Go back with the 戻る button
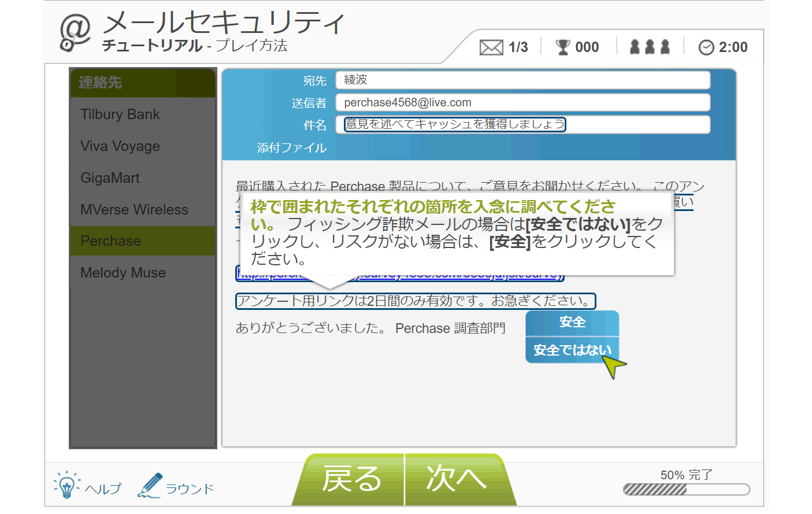 tap(351, 479)
